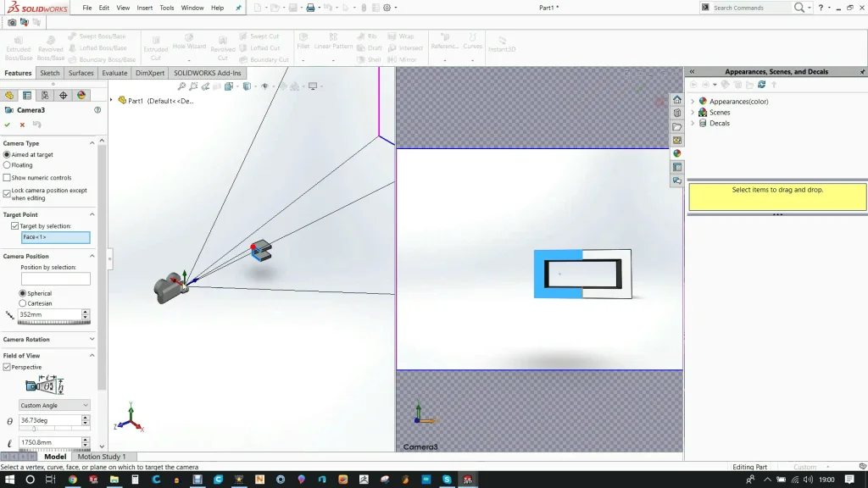
Task: Cancel camera edit with the red X
Action: [22, 125]
